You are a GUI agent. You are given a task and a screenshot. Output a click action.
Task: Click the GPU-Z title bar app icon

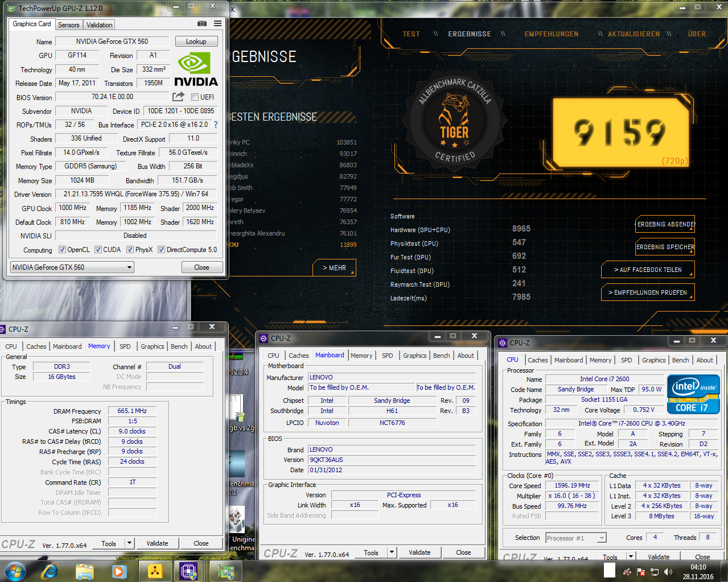[x=12, y=8]
